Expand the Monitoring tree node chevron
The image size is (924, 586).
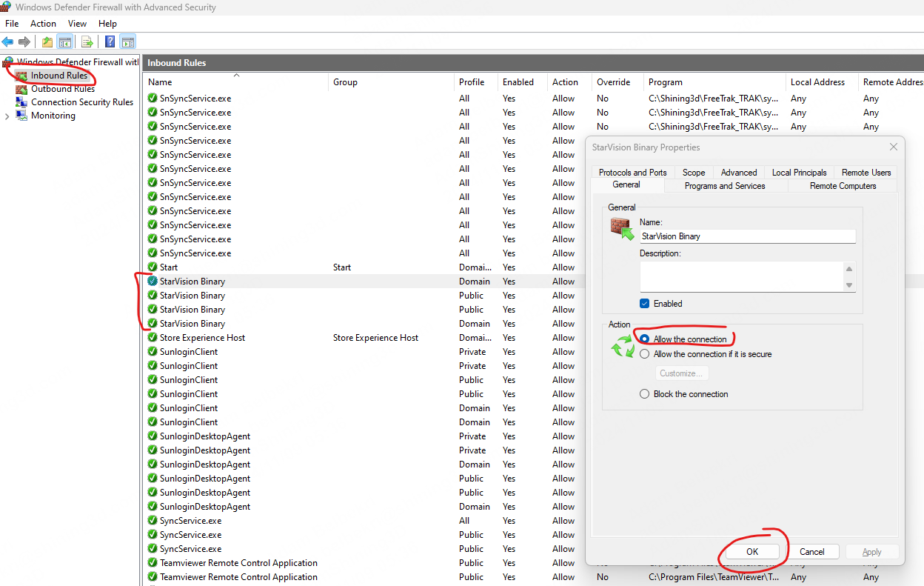[x=7, y=116]
